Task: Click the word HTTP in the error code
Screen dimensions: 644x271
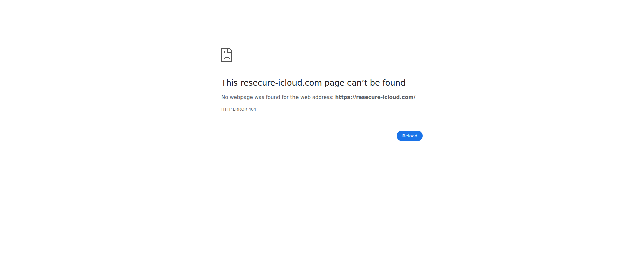Action: tap(226, 109)
